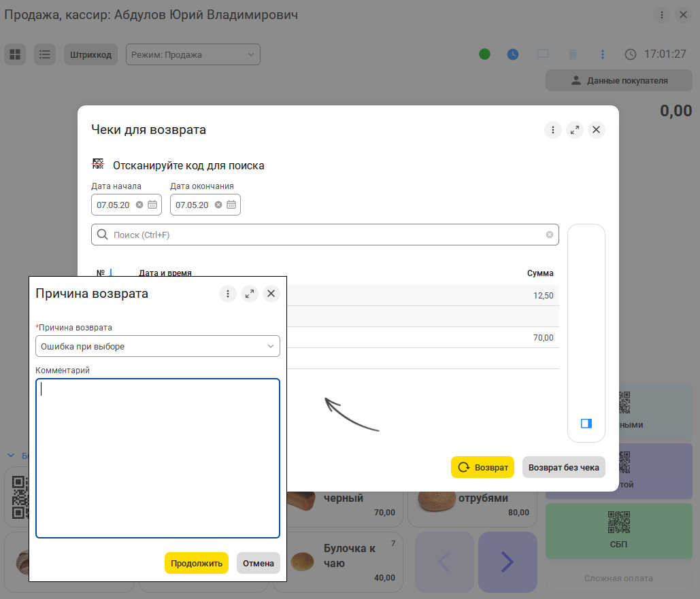The height and width of the screenshot is (599, 700).
Task: Clear the search field with its x icon
Action: tap(550, 235)
